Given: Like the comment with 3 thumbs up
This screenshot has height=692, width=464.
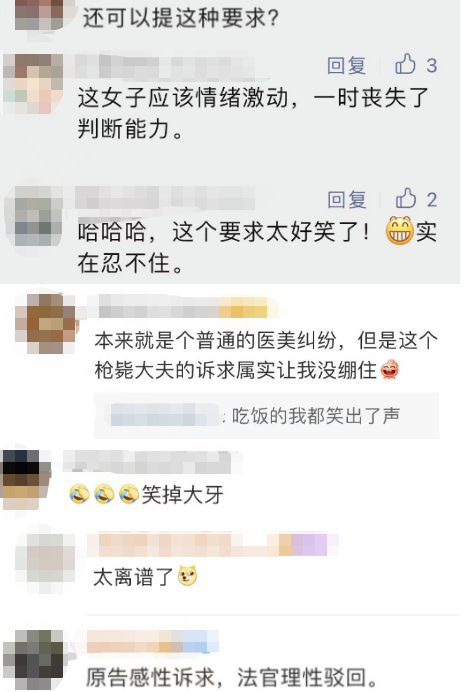Looking at the screenshot, I should [405, 64].
